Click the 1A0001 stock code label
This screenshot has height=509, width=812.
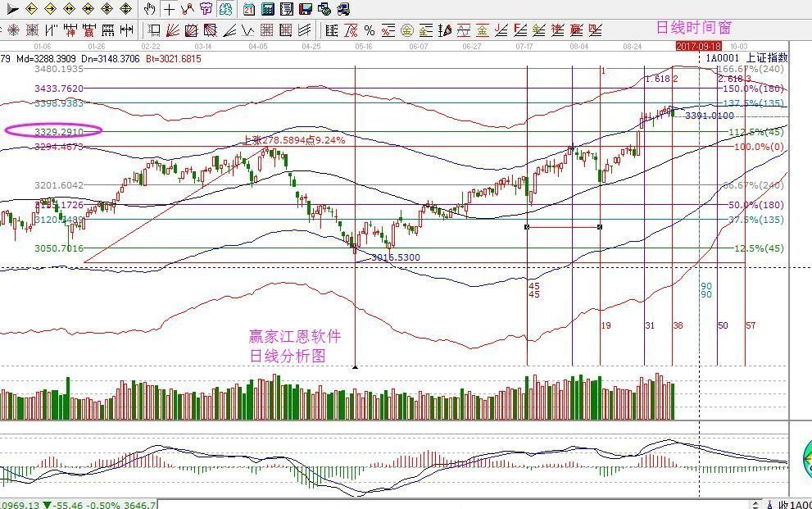pyautogui.click(x=723, y=58)
